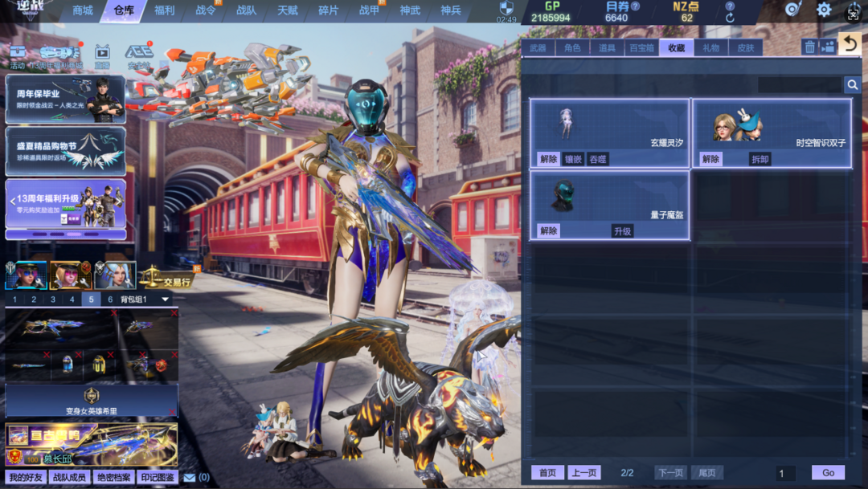This screenshot has height=489, width=868.
Task: Click the 变身女英雄希里 hero badge slot
Action: point(92,401)
